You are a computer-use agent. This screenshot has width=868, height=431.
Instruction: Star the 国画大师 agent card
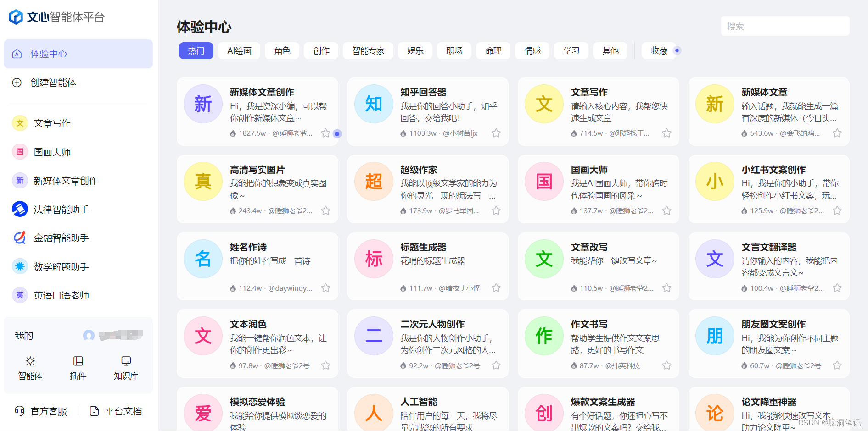point(666,210)
